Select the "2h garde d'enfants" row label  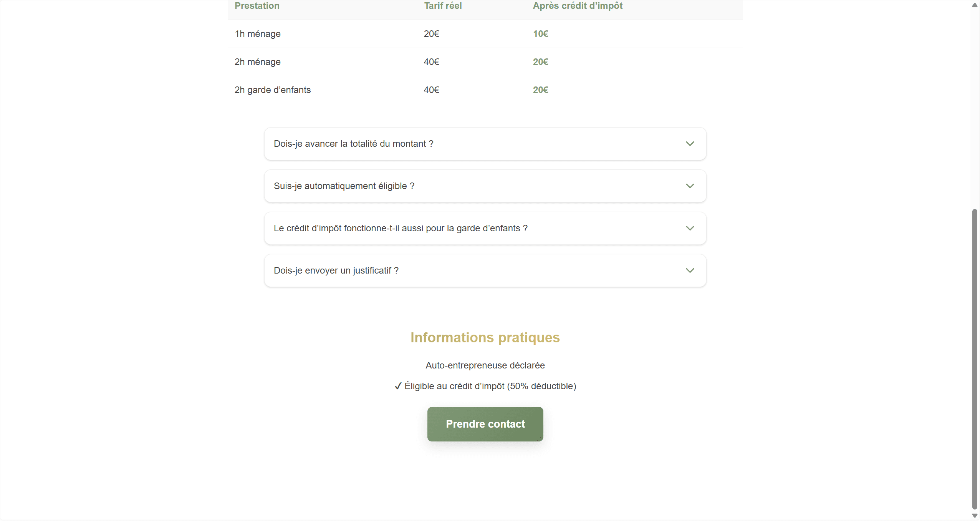click(x=273, y=90)
